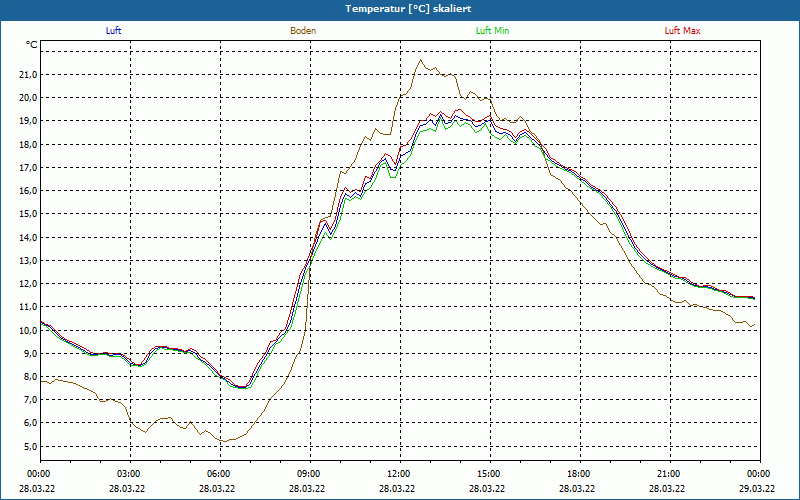Click the Boden curve peak near 12:40
The image size is (800, 500).
421,60
